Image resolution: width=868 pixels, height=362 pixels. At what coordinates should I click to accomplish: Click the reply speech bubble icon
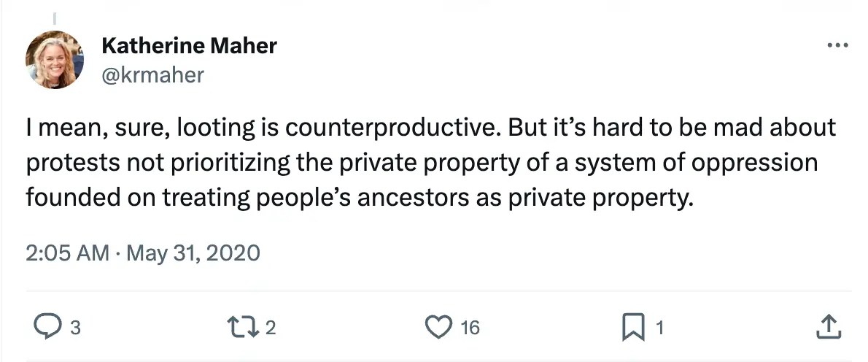47,328
